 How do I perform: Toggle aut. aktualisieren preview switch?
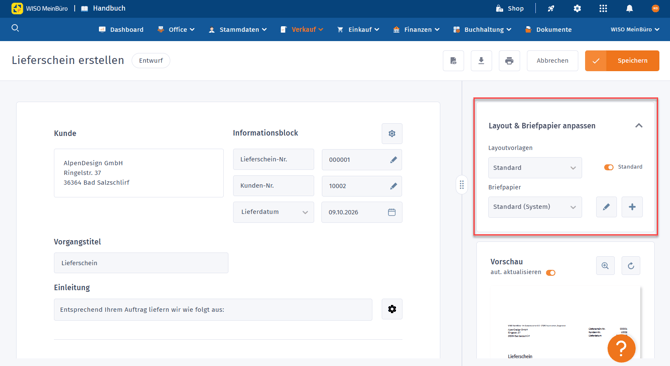pyautogui.click(x=551, y=272)
